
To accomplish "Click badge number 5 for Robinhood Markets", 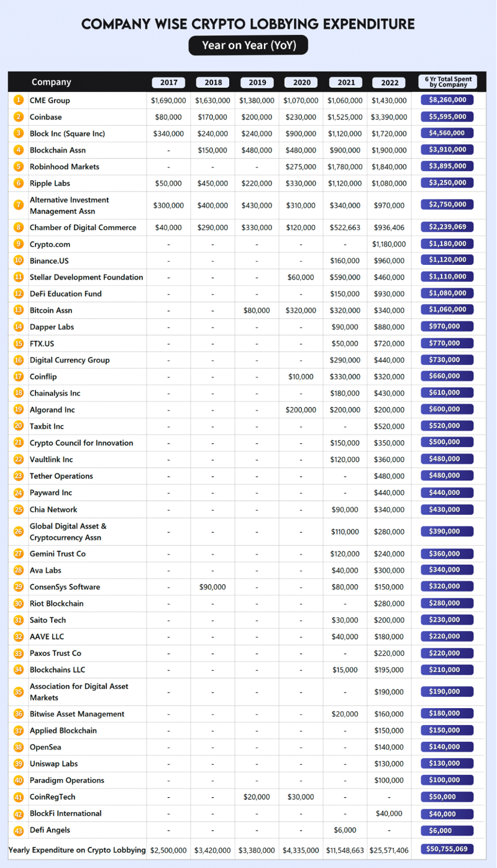I will (x=19, y=166).
